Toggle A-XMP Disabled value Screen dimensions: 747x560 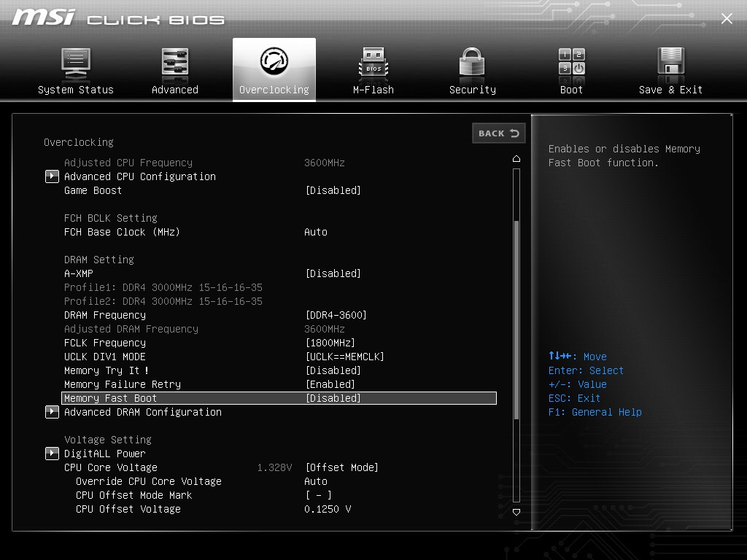coord(333,274)
